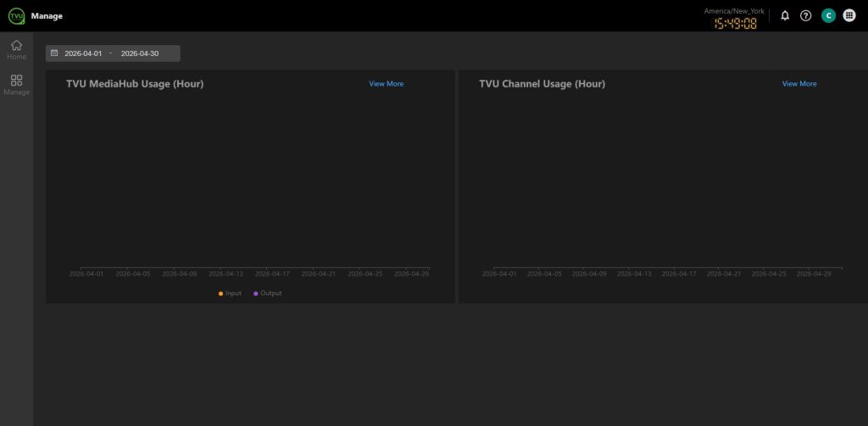Open the apps grid launcher
The height and width of the screenshot is (426, 868).
coord(849,15)
